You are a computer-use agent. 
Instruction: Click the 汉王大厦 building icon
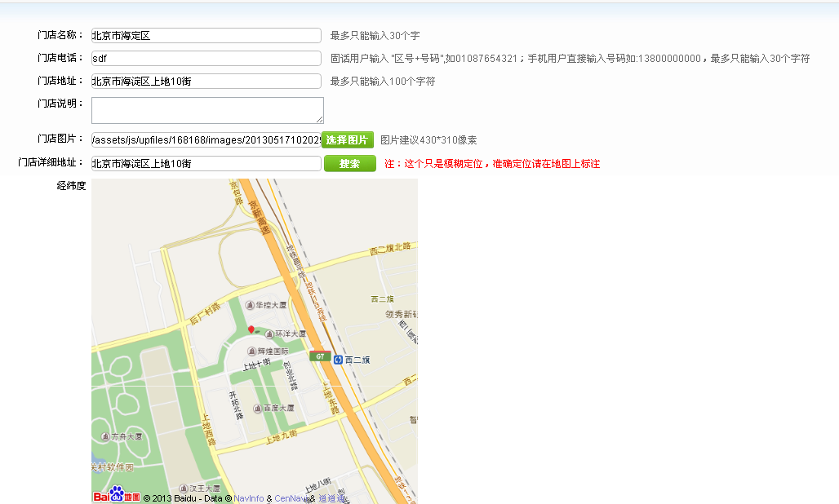click(183, 488)
